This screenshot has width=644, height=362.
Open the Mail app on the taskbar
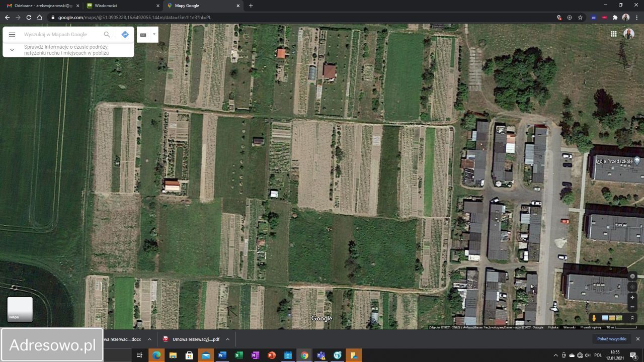(x=206, y=355)
